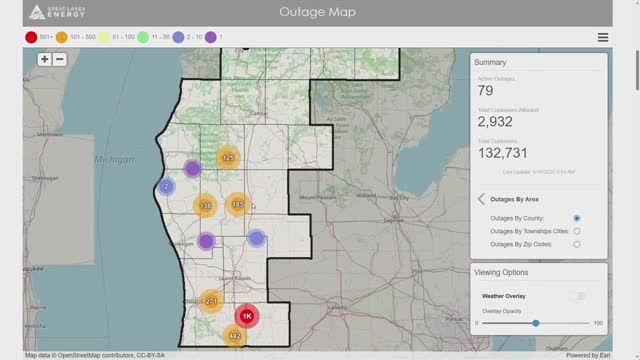Screen dimensions: 640x360
Task: Click the Great Lakes Energy logo
Action: pyautogui.click(x=57, y=12)
